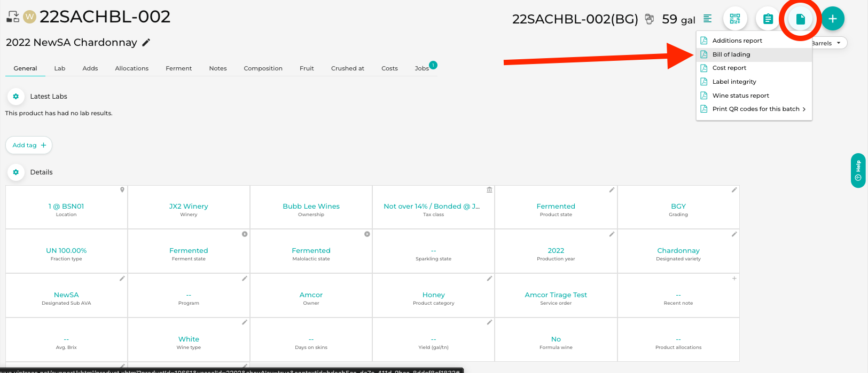The height and width of the screenshot is (373, 868).
Task: Click the Jobs notification badge showing 1
Action: click(433, 65)
